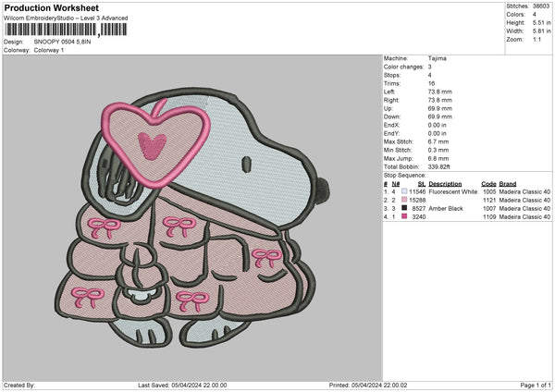Click the Fluorescent White color swatch
Screen dimensions: 555x392
tap(404, 191)
